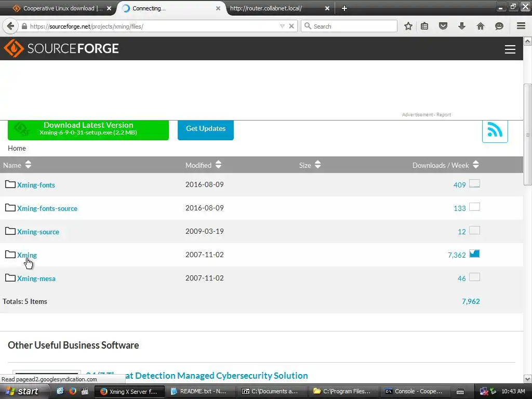Open download stats chart for Xming-fonts
Screen dimensions: 532x399
tap(474, 183)
